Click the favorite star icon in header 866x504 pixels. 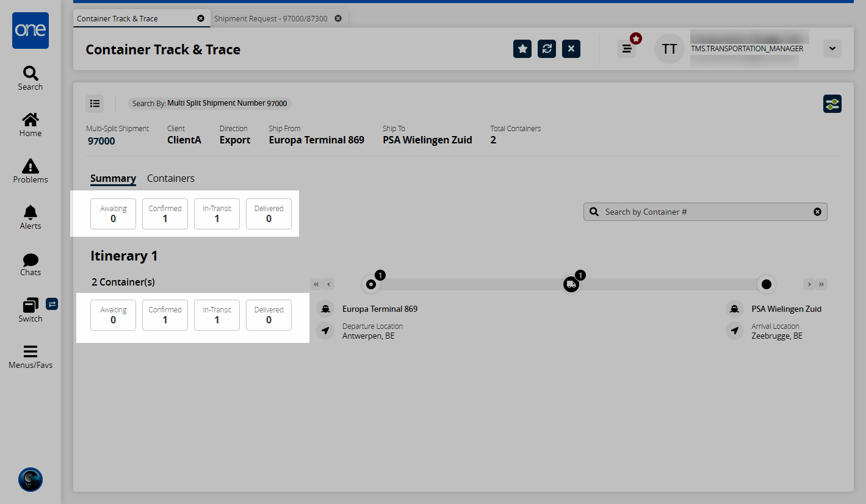pos(522,49)
